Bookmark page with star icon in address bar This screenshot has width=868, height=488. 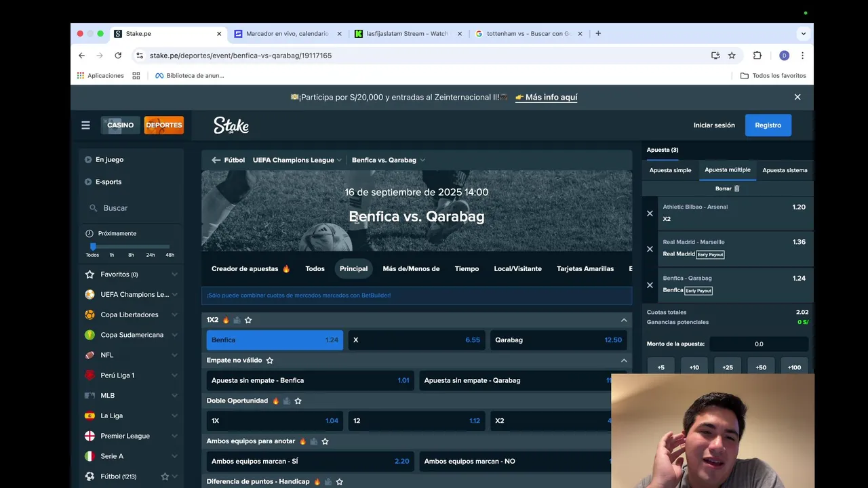point(732,56)
